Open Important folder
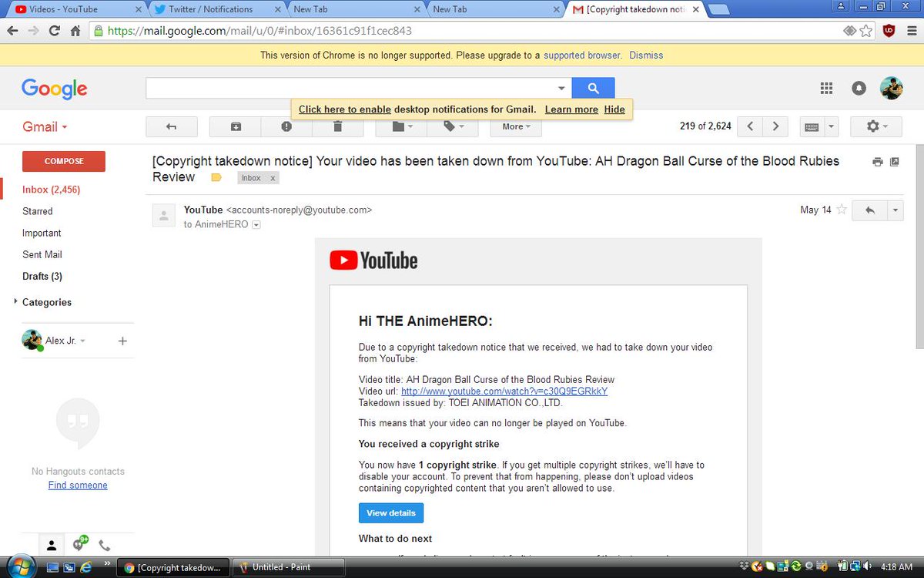 pos(42,233)
